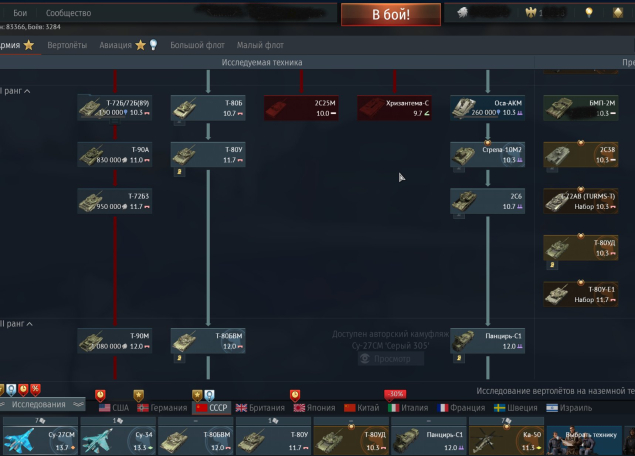The width and height of the screenshot is (635, 456).
Task: Select the Швеция nation tab
Action: [x=516, y=408]
